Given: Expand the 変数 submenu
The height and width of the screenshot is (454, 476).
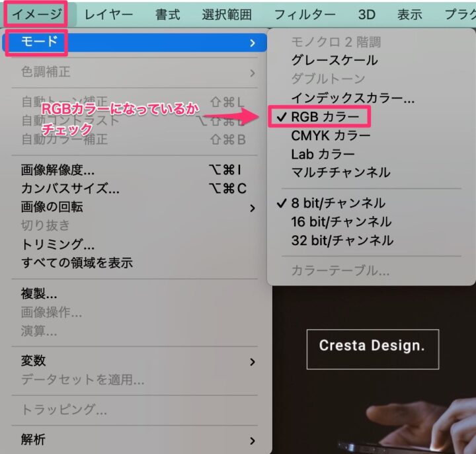Looking at the screenshot, I should (x=134, y=361).
